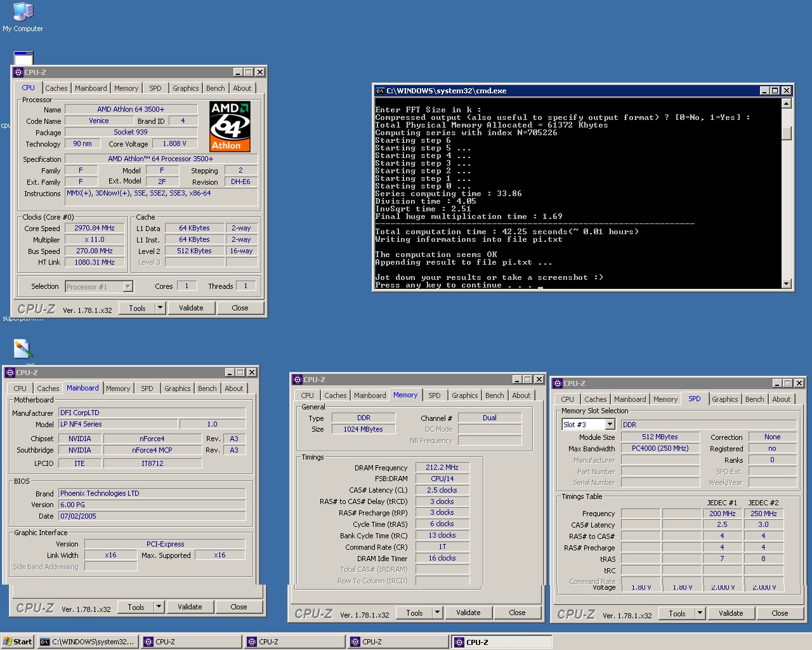The height and width of the screenshot is (650, 812).
Task: Click the DFI CorpLTD manufacturer field
Action: coord(152,413)
